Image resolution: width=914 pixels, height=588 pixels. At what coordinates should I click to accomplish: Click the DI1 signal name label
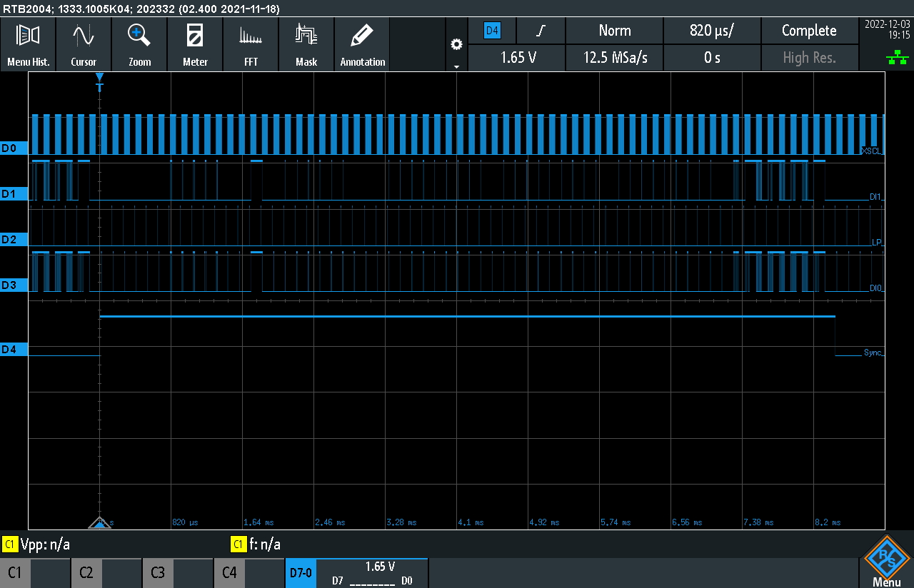(x=876, y=196)
